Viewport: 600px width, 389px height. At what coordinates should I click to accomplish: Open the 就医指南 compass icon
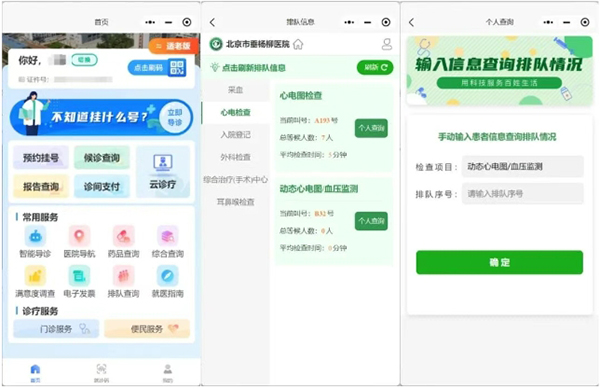coord(168,276)
